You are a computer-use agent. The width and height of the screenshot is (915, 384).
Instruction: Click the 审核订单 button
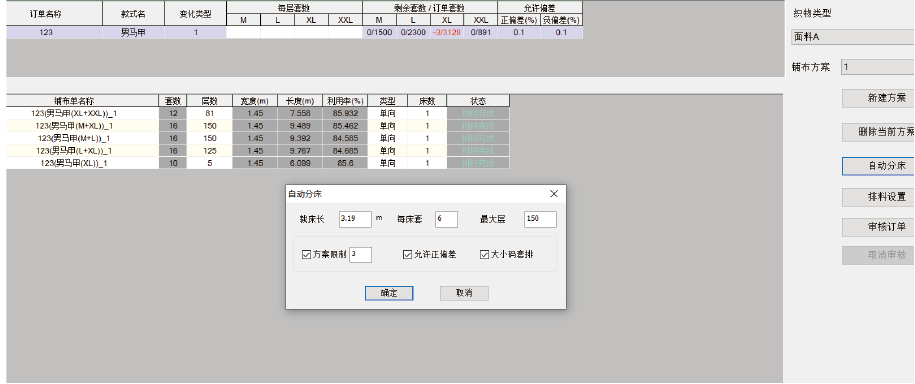click(878, 226)
